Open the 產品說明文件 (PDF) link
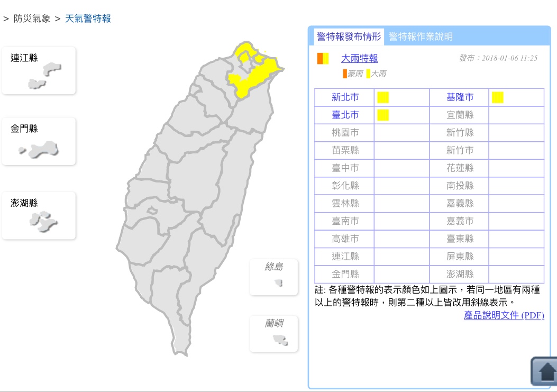Viewport: 557px width, 392px height. point(504,315)
